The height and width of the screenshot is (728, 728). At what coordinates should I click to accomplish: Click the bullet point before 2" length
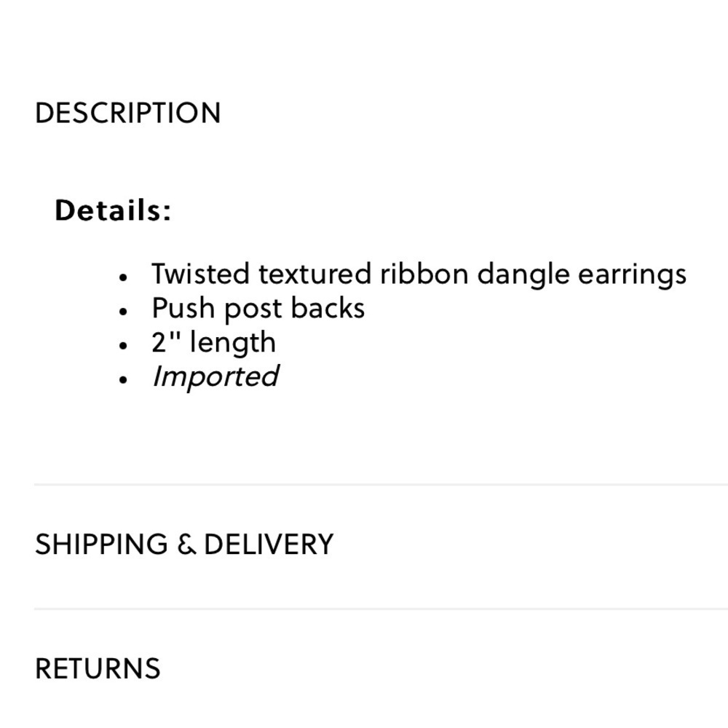[122, 346]
